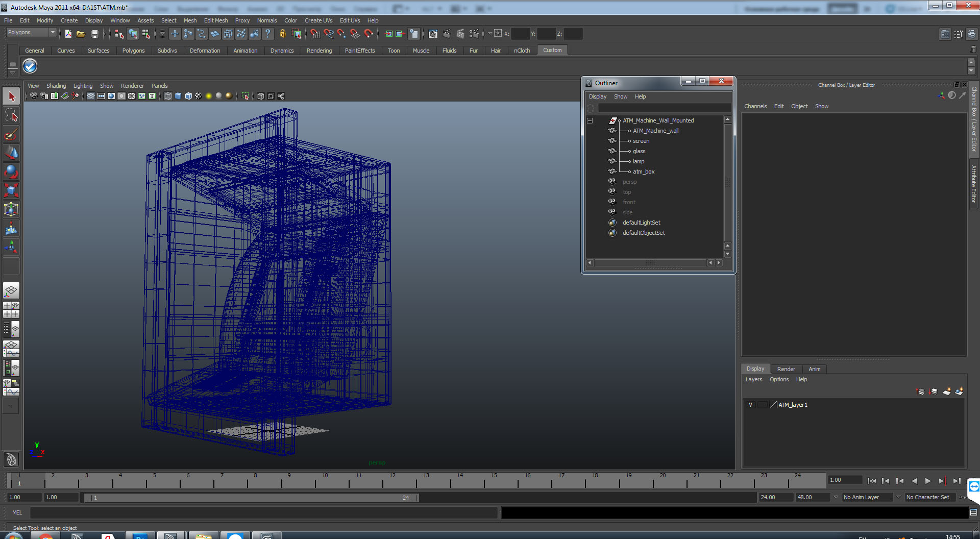Activate the Scale tool cube icon
The image size is (980, 539).
(x=11, y=191)
